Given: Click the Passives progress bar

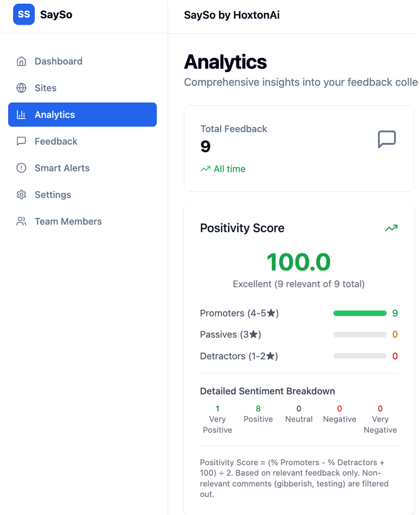Looking at the screenshot, I should coord(360,334).
